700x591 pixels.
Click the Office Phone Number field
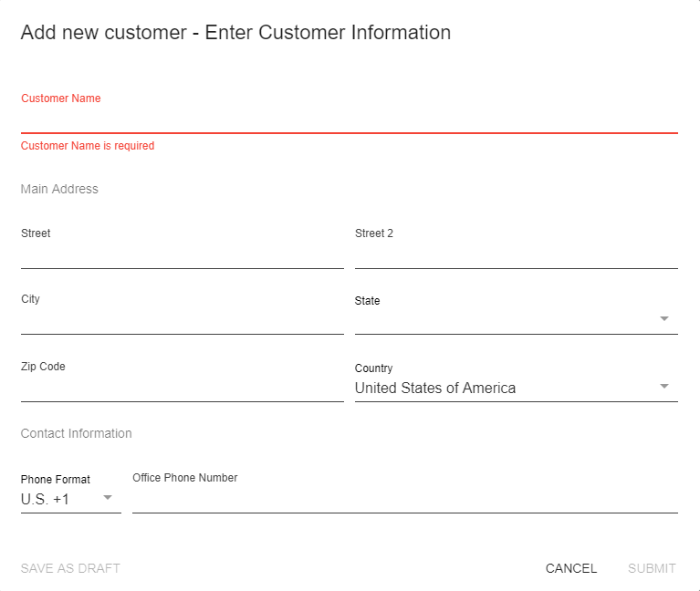pyautogui.click(x=404, y=500)
